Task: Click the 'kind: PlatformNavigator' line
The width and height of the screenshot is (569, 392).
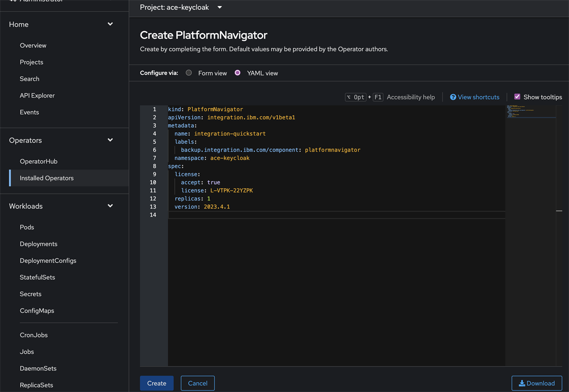Action: coord(205,109)
